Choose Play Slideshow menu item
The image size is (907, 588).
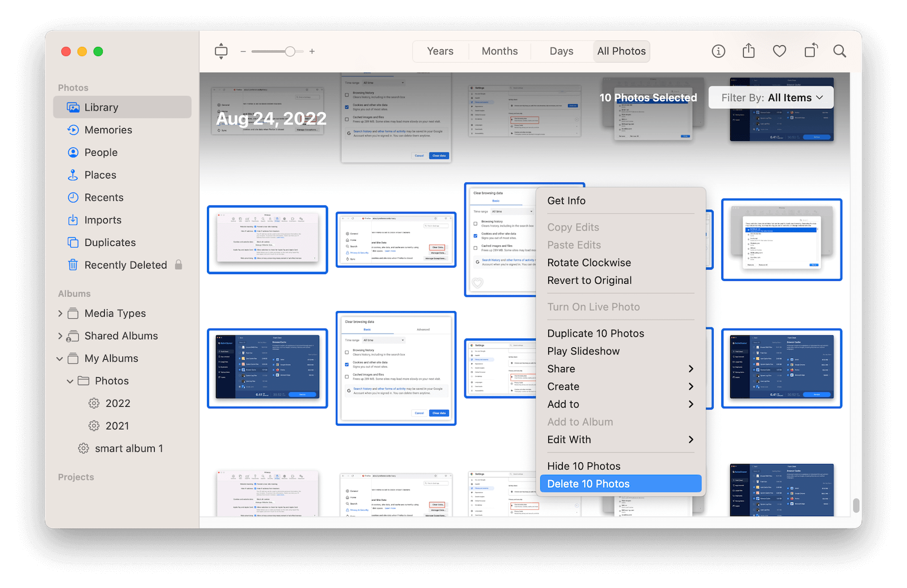coord(621,351)
